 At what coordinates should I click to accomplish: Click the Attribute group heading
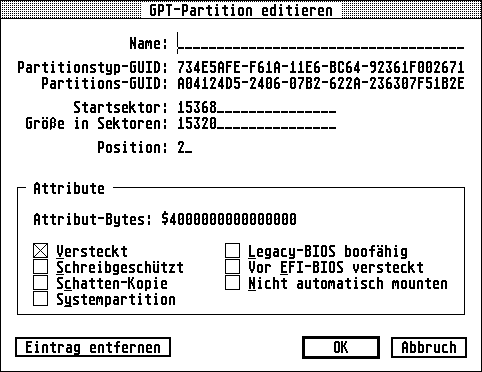(x=69, y=188)
